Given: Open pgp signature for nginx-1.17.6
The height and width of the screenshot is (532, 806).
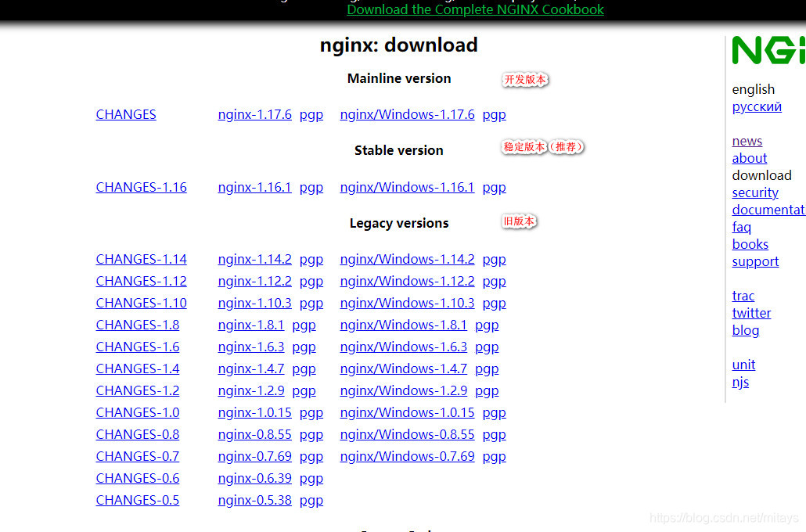Looking at the screenshot, I should (311, 115).
